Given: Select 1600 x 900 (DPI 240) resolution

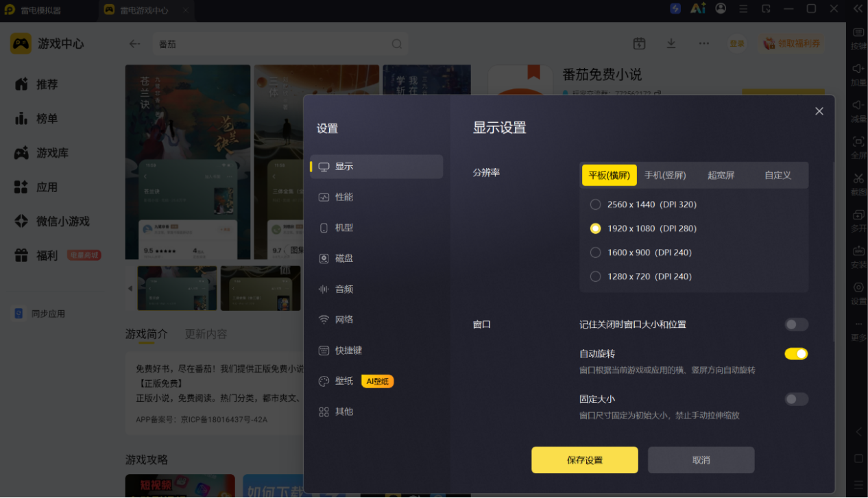Looking at the screenshot, I should click(641, 252).
